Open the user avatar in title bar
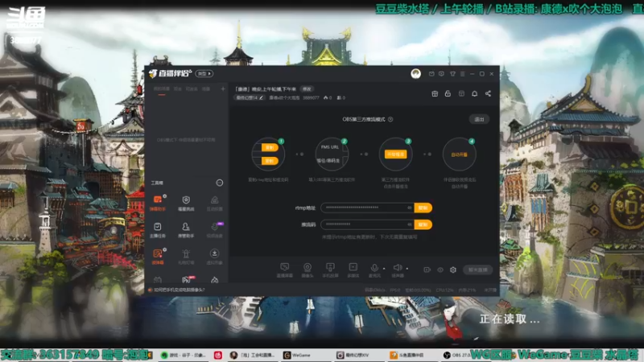This screenshot has width=644, height=362. tap(415, 74)
